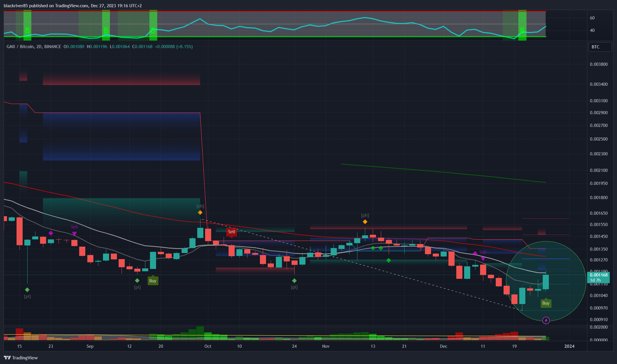
Task: Click the red Sell label in early October
Action: tap(231, 232)
